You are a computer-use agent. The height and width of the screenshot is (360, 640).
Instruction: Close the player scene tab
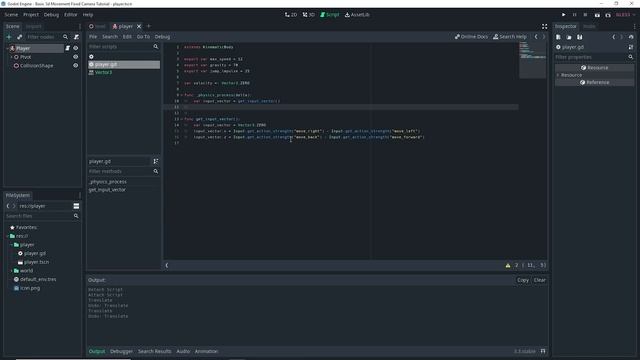pos(139,26)
